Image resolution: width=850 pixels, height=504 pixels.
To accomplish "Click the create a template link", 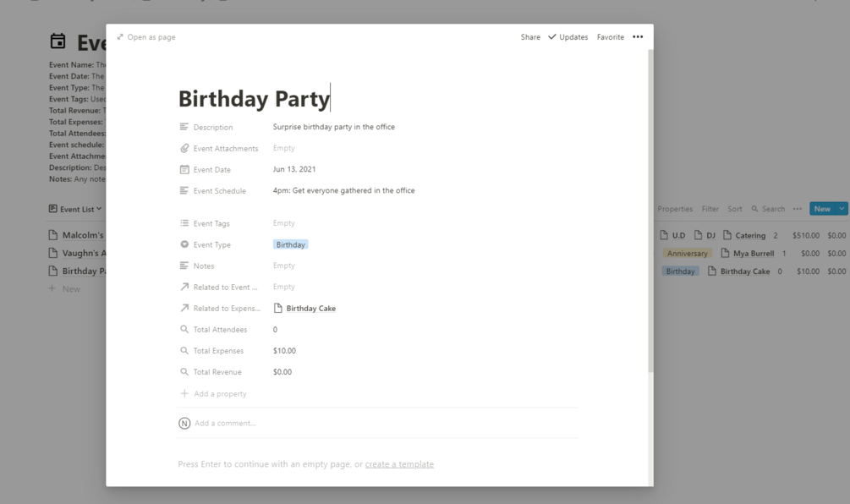I will [x=399, y=464].
